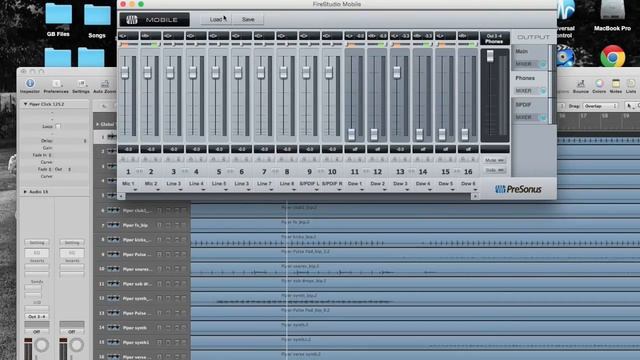Screen dimensions: 640x360
Task: Click the PreSonus logo
Action: click(x=518, y=189)
